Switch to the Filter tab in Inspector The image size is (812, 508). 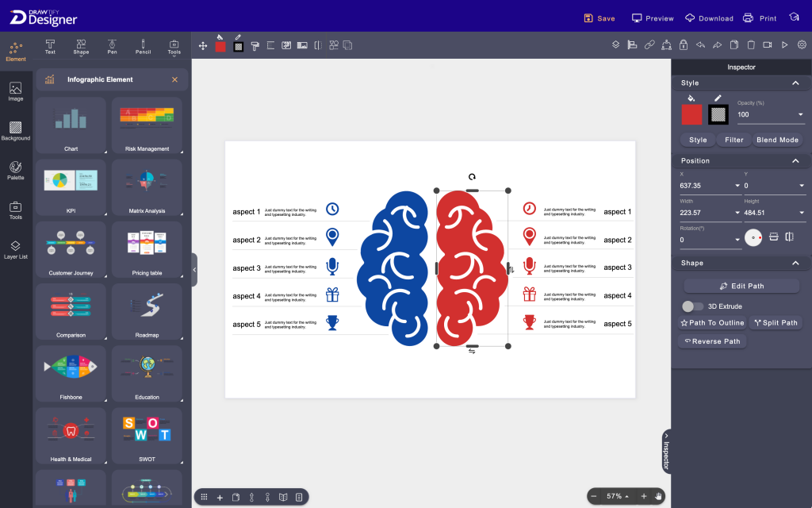pos(733,140)
